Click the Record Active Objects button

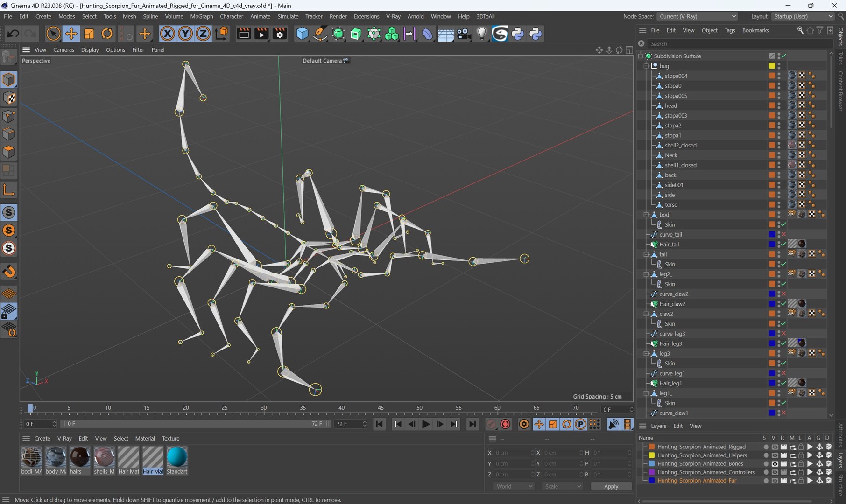point(491,424)
